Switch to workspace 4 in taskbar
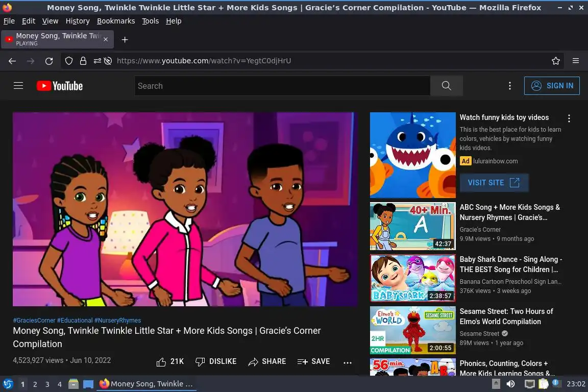Screen dimensions: 588x392 pos(60,384)
